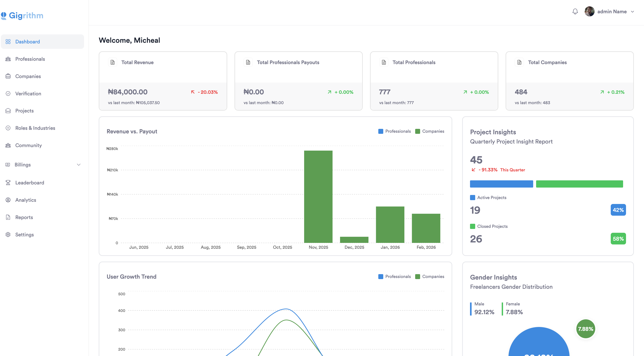The image size is (644, 356).
Task: Click the Total Companies card document icon
Action: pos(519,62)
